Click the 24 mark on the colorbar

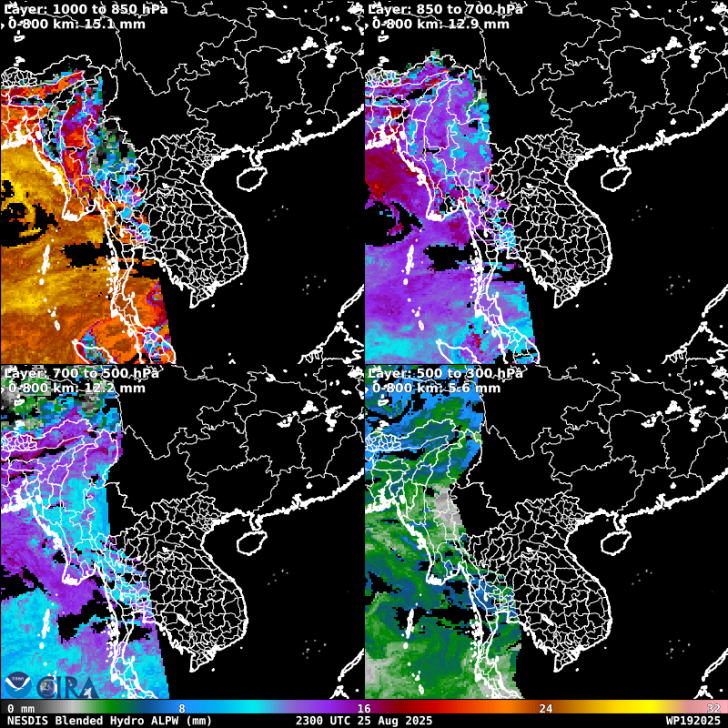(x=546, y=708)
